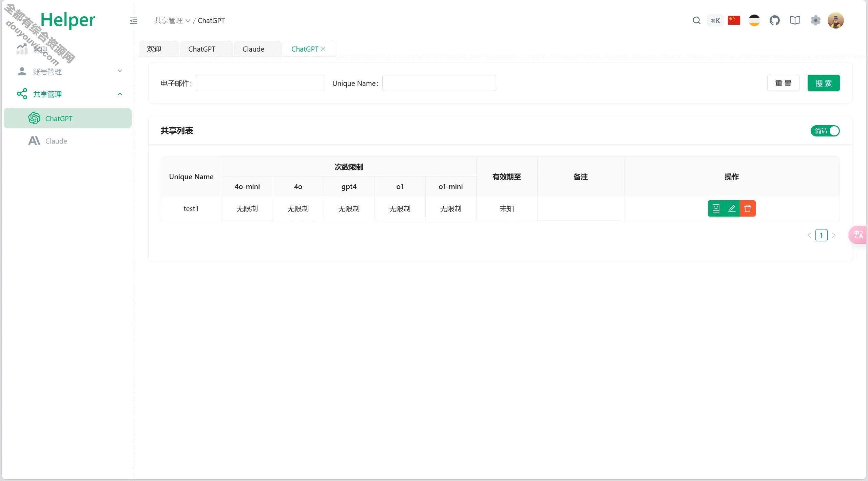Focus the Unique Name search field
The width and height of the screenshot is (868, 481).
click(439, 83)
